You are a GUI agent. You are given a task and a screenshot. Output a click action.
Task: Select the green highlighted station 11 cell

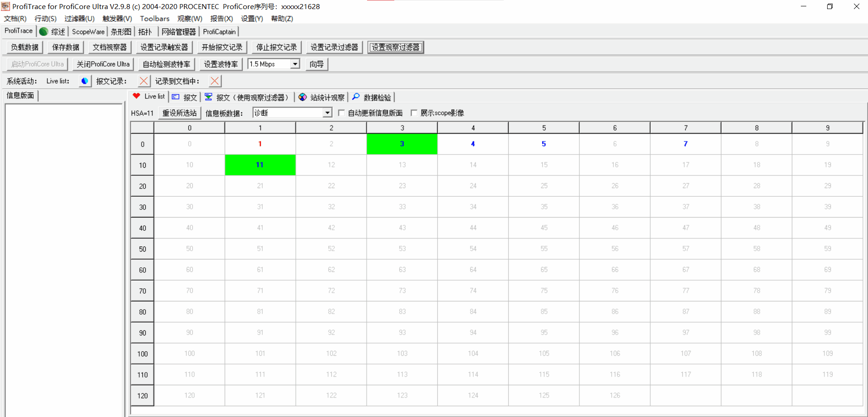point(260,165)
